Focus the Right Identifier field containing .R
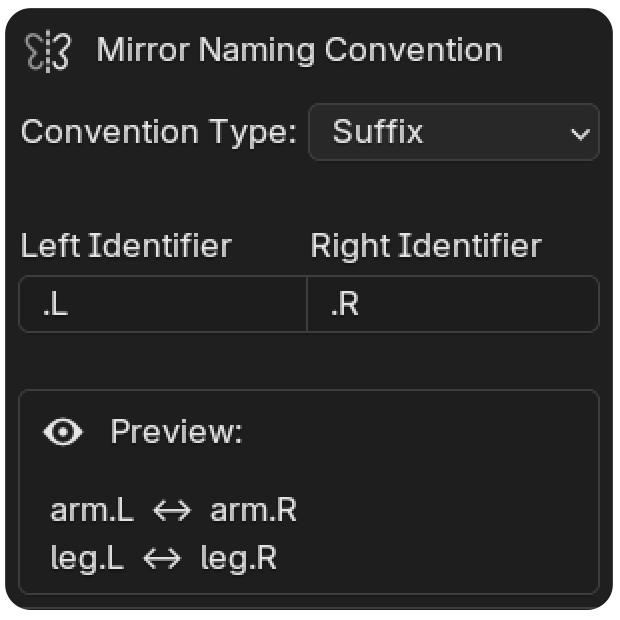620x620 pixels. (453, 304)
